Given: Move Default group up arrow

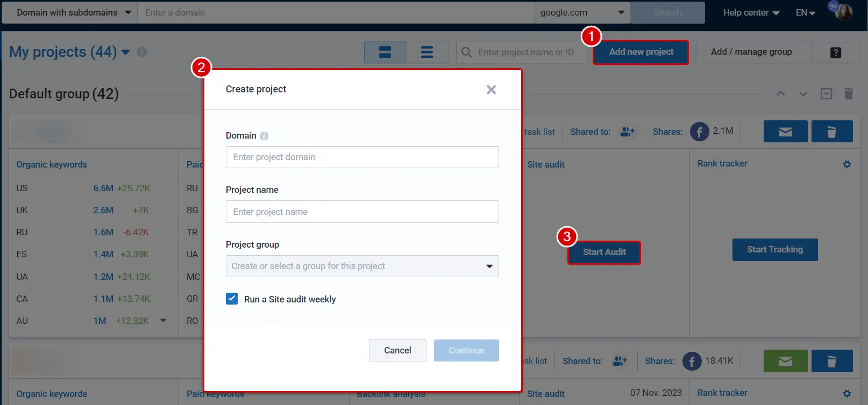Looking at the screenshot, I should point(780,94).
